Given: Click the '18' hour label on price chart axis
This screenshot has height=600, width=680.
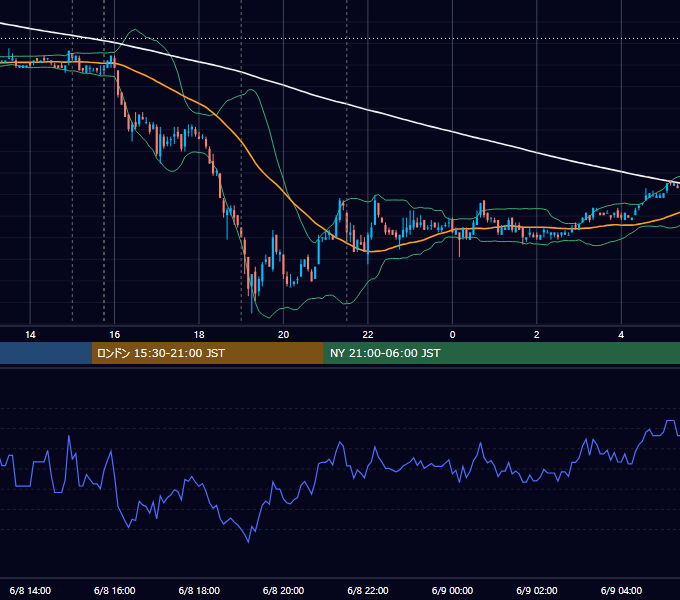Looking at the screenshot, I should pyautogui.click(x=199, y=335).
